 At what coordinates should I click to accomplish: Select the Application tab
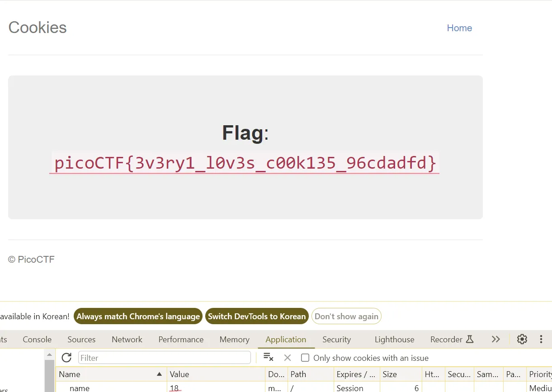click(286, 339)
